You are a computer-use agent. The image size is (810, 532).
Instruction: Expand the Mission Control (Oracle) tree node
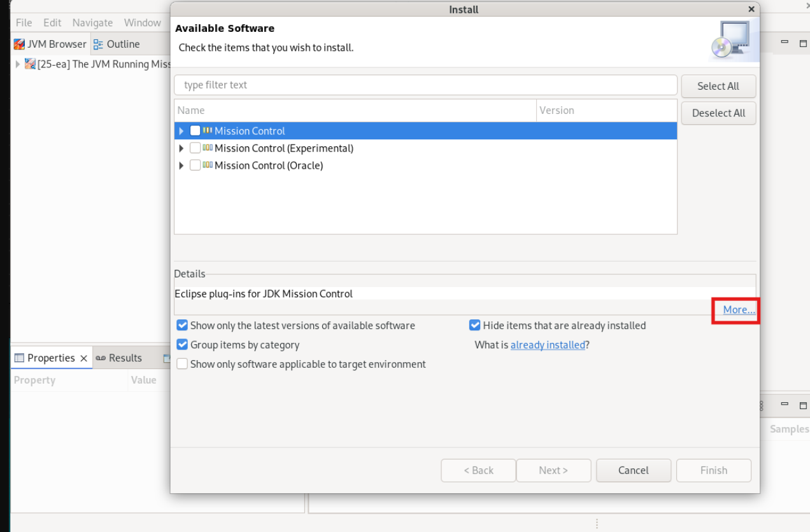click(181, 165)
